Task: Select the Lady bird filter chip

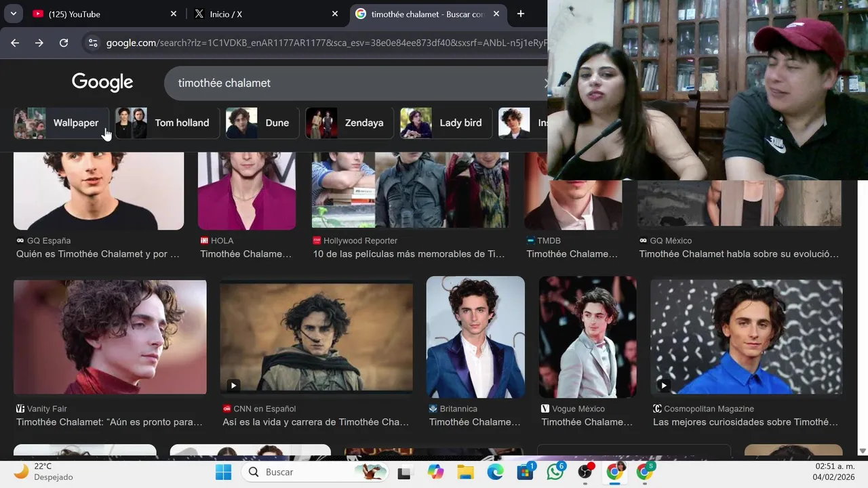Action: click(445, 123)
